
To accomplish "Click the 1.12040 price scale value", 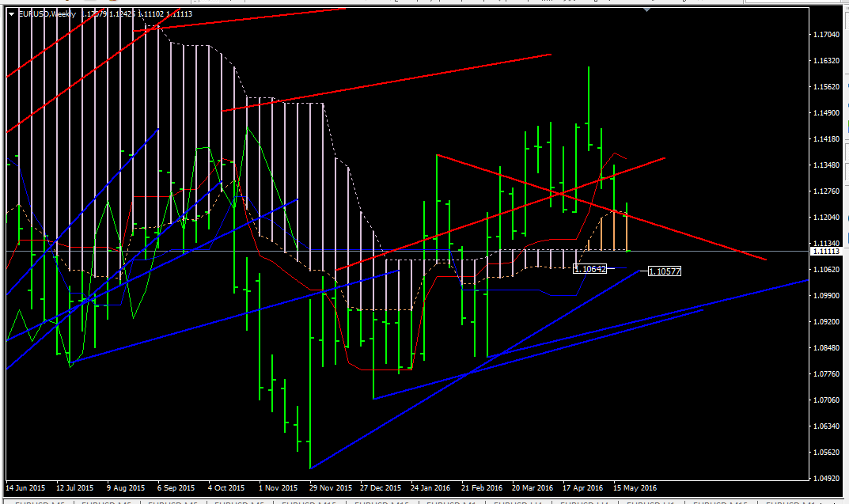I will [x=826, y=218].
